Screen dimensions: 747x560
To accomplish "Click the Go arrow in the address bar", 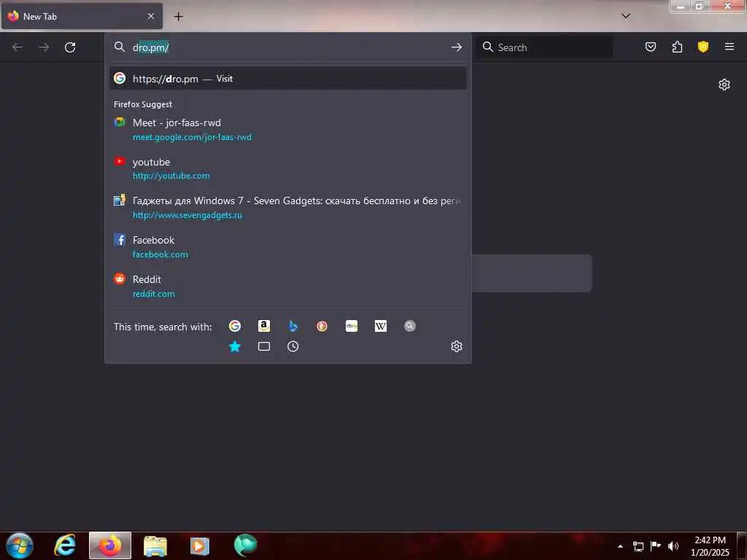I will click(x=457, y=47).
